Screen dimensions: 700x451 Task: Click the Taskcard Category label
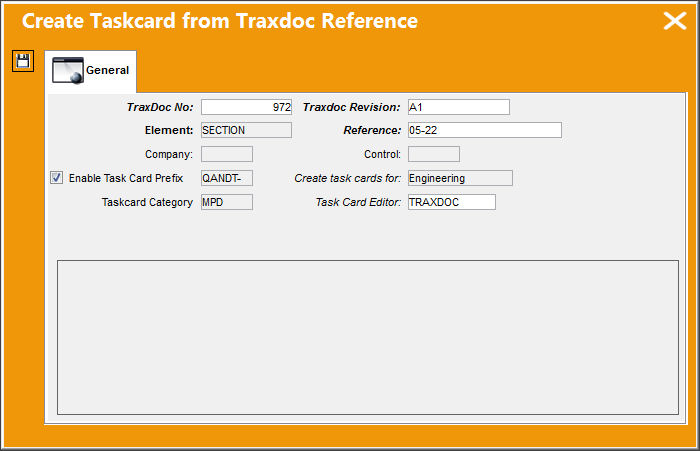click(147, 202)
